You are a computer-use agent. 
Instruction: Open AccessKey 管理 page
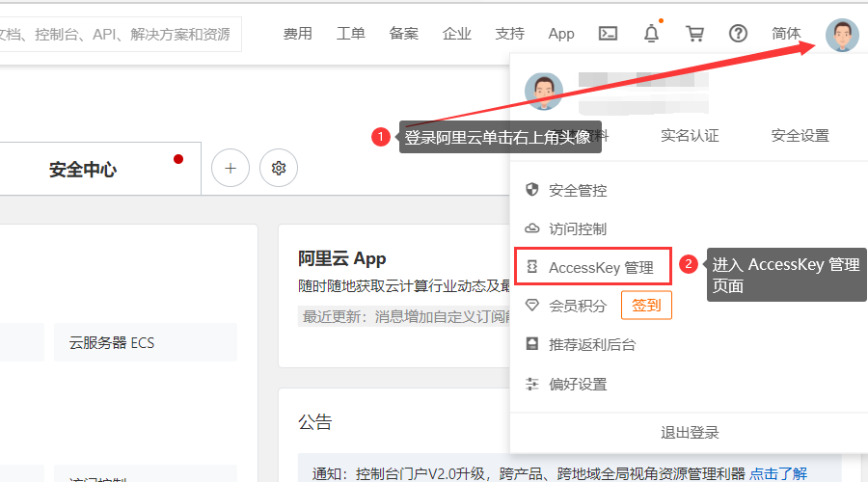(x=593, y=267)
